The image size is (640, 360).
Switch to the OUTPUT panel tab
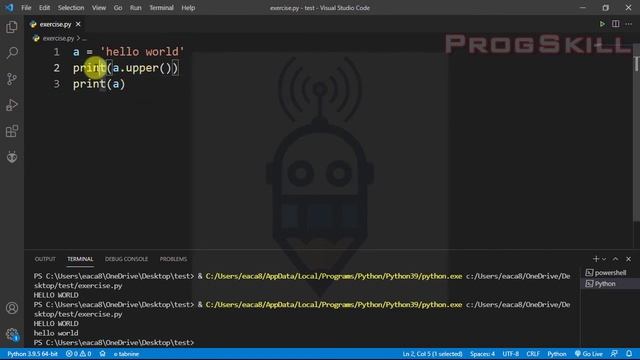pyautogui.click(x=45, y=259)
